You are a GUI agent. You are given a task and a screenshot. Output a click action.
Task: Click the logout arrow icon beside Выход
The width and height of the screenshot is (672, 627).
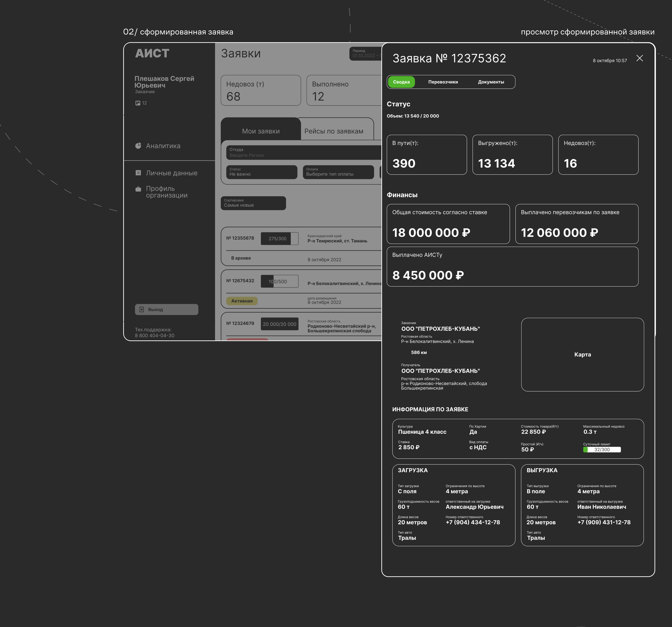(142, 310)
